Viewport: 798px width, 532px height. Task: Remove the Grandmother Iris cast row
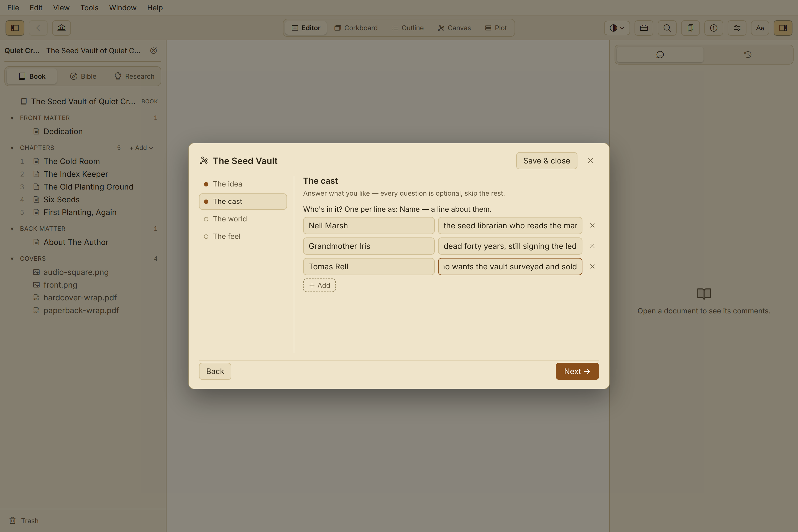[592, 246]
